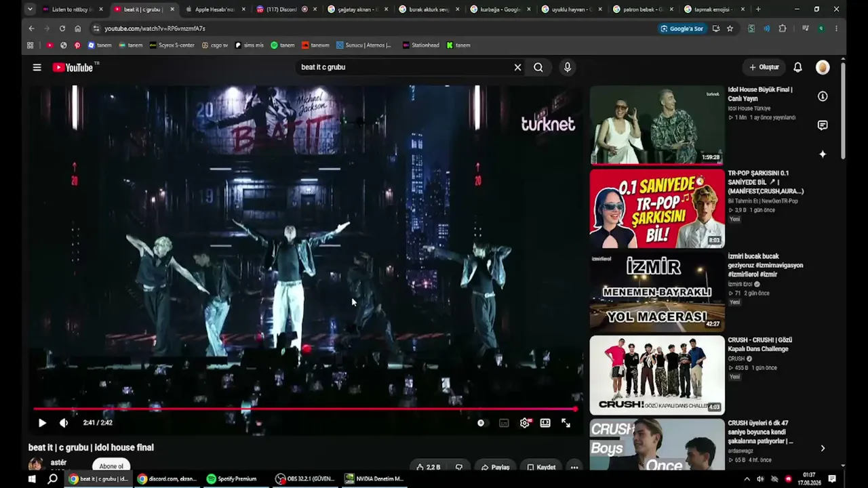Open YouTube notifications bell

tap(797, 67)
